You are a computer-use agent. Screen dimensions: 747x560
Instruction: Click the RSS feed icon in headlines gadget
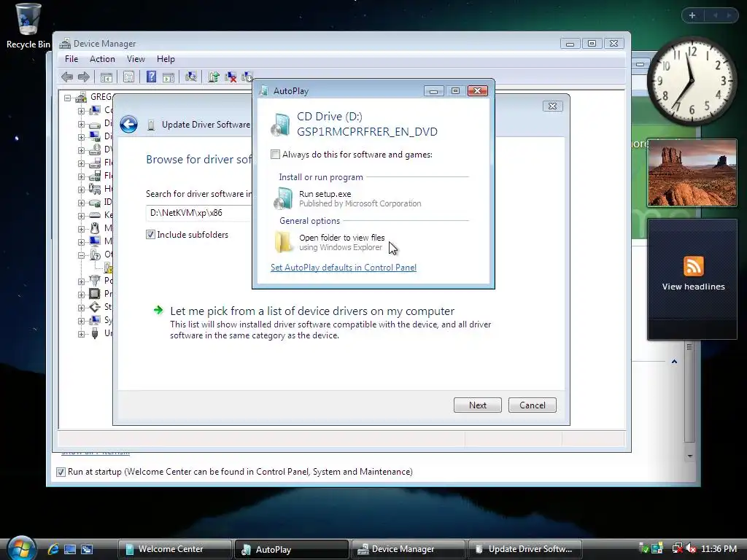693,265
